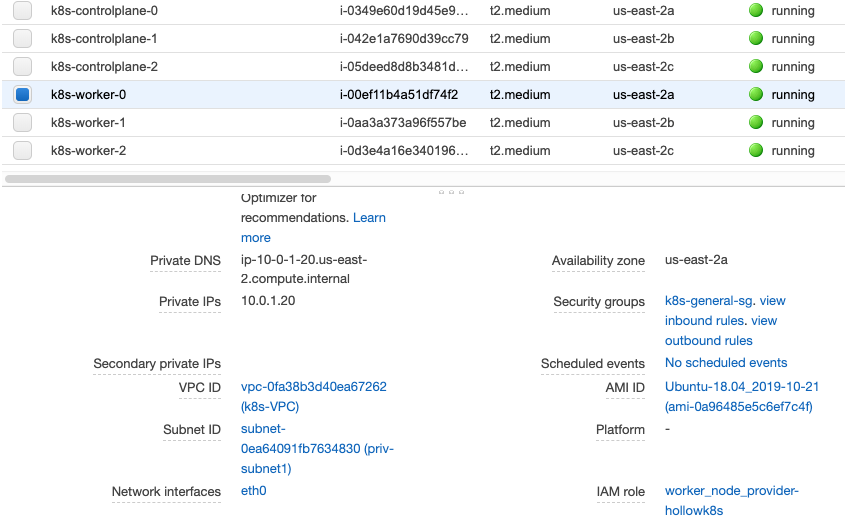Viewport: 845px width, 522px height.
Task: Check the k8s-controlplane-2 row checkbox
Action: (23, 67)
